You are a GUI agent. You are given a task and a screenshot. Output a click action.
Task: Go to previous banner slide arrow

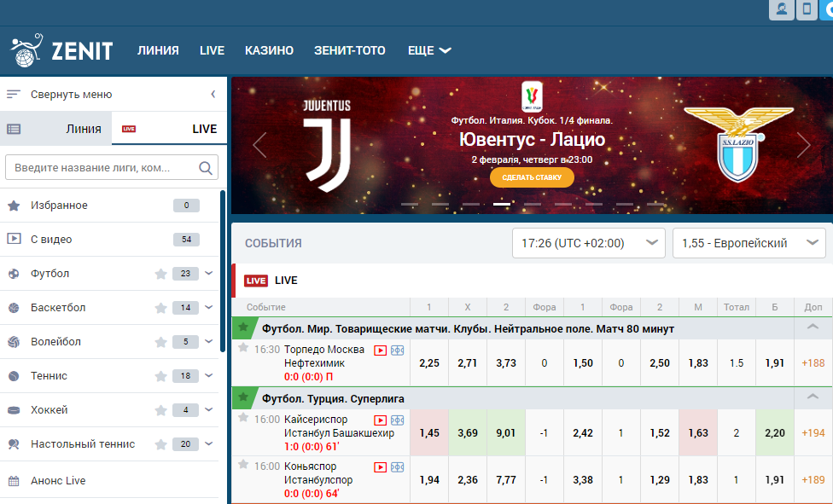(x=259, y=145)
